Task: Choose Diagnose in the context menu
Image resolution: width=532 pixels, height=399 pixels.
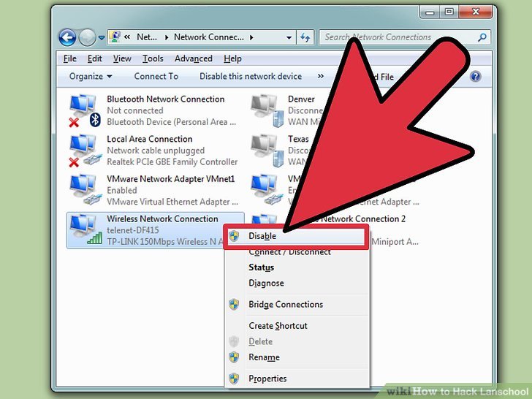Action: (x=266, y=283)
